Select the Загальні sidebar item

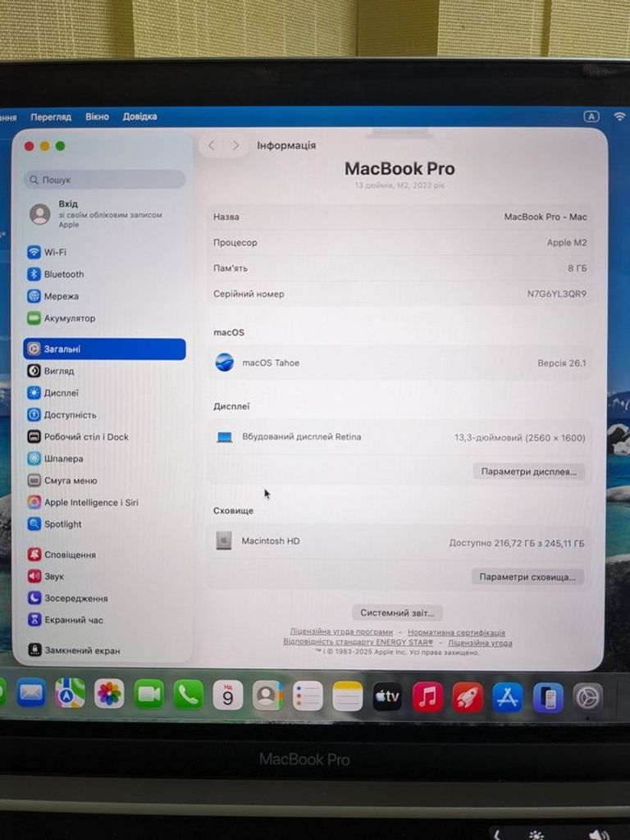[x=104, y=349]
